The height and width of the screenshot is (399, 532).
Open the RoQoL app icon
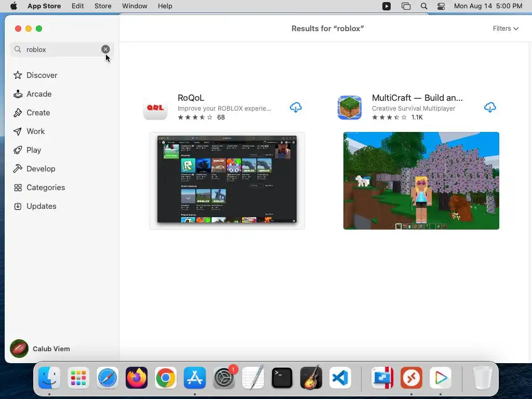click(x=155, y=108)
